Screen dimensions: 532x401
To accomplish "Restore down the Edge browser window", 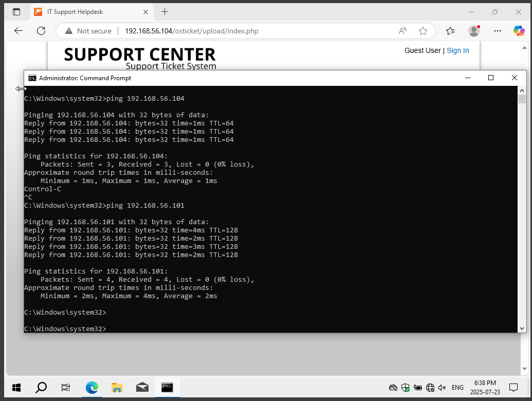I will (494, 12).
